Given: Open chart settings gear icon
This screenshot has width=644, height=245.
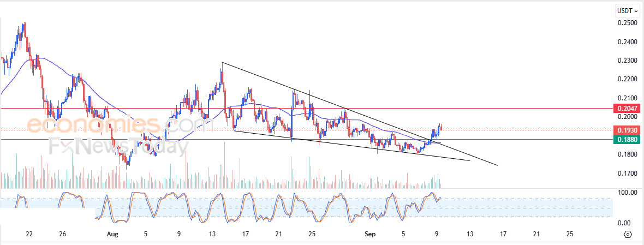Looking at the screenshot, I should pos(628,234).
